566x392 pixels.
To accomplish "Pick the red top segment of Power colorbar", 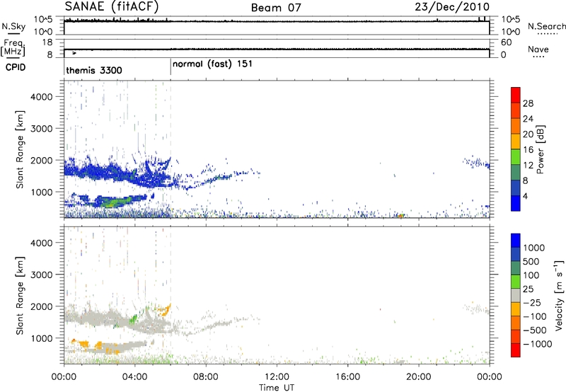I will [516, 95].
